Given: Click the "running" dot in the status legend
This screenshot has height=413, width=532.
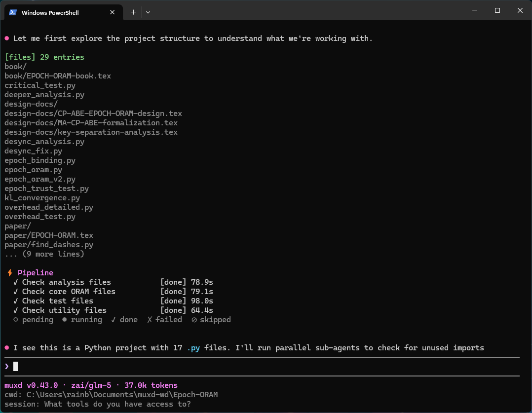Looking at the screenshot, I should (65, 319).
